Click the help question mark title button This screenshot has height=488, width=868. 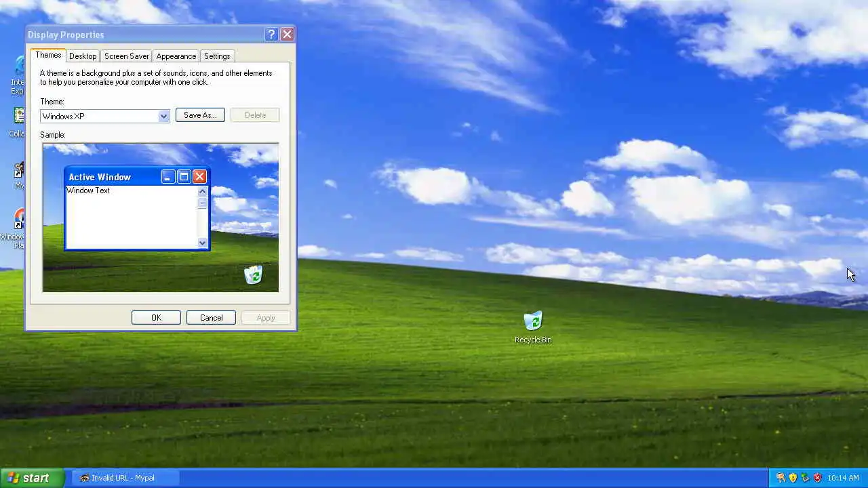271,35
